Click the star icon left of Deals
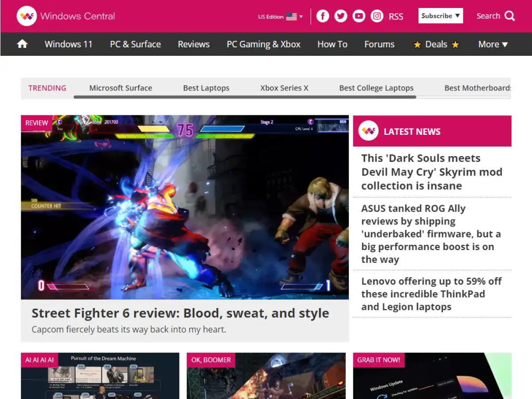 417,44
